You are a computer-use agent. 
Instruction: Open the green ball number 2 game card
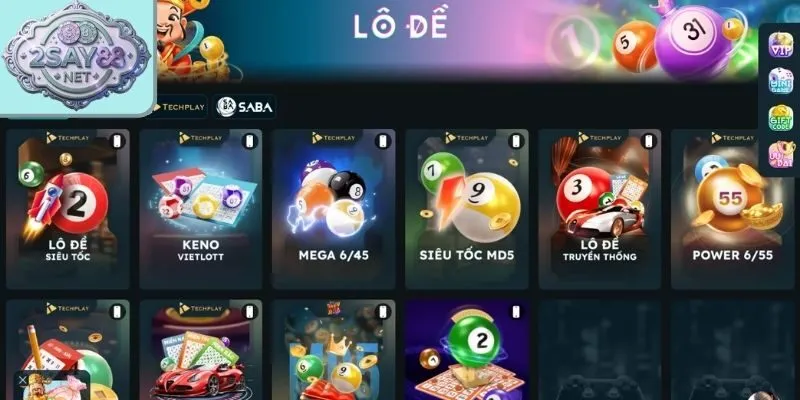[467, 350]
